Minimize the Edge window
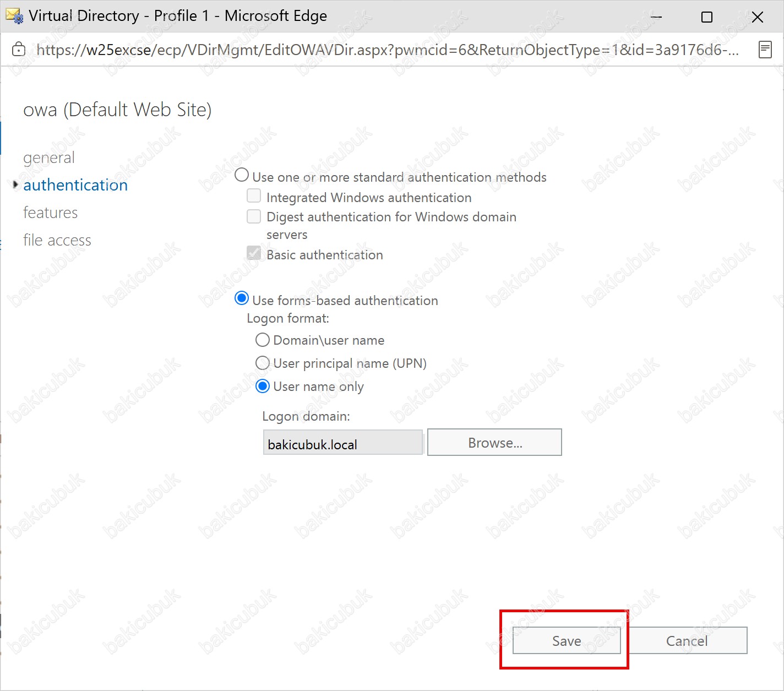The height and width of the screenshot is (691, 784). 656,17
